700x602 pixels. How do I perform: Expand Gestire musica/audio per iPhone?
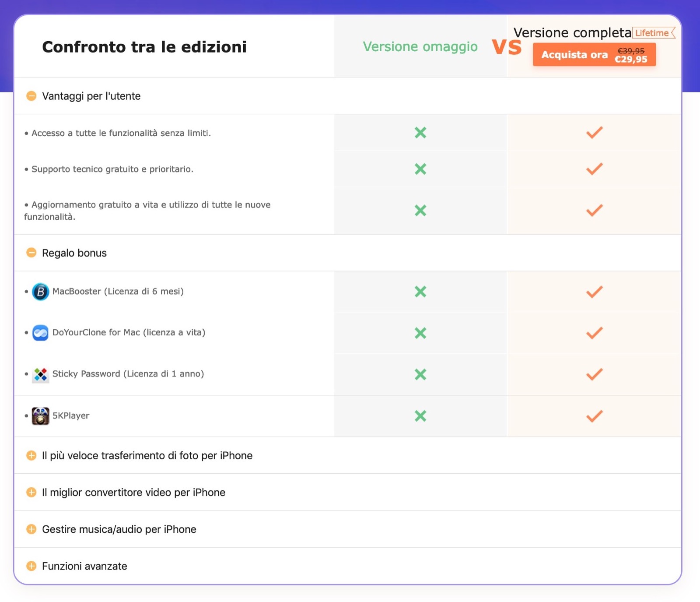point(31,529)
